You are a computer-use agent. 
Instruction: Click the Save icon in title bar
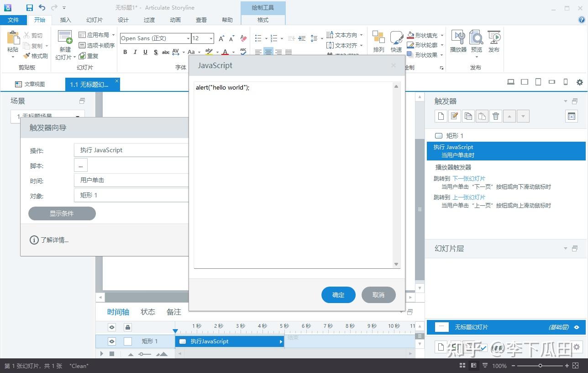(29, 7)
